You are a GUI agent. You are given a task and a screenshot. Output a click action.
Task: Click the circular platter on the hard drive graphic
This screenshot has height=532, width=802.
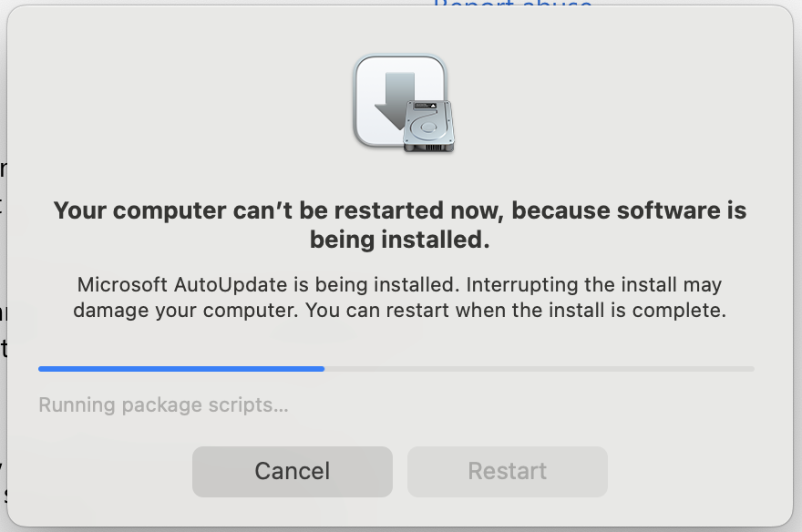(428, 128)
